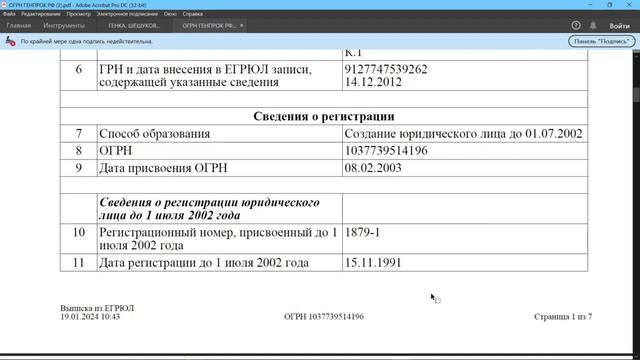The image size is (640, 360).
Task: Click the vertical scrollbar thumb
Action: click(636, 95)
